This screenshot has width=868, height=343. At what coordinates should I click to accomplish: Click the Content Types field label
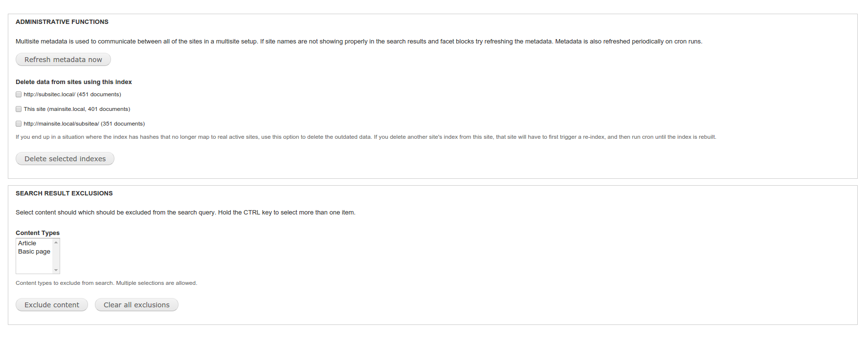point(38,233)
